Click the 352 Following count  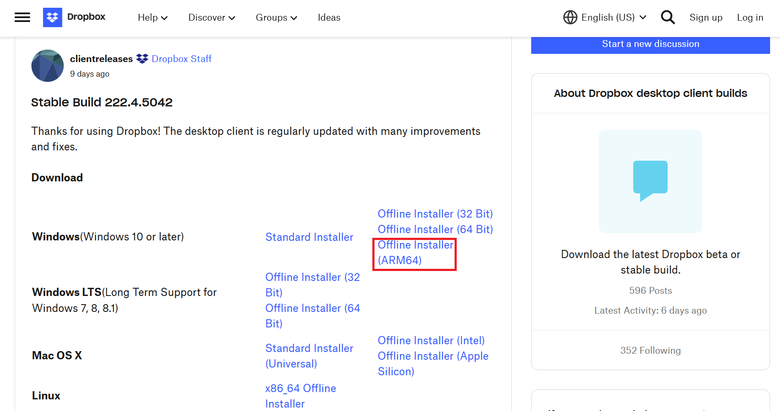[x=650, y=350]
